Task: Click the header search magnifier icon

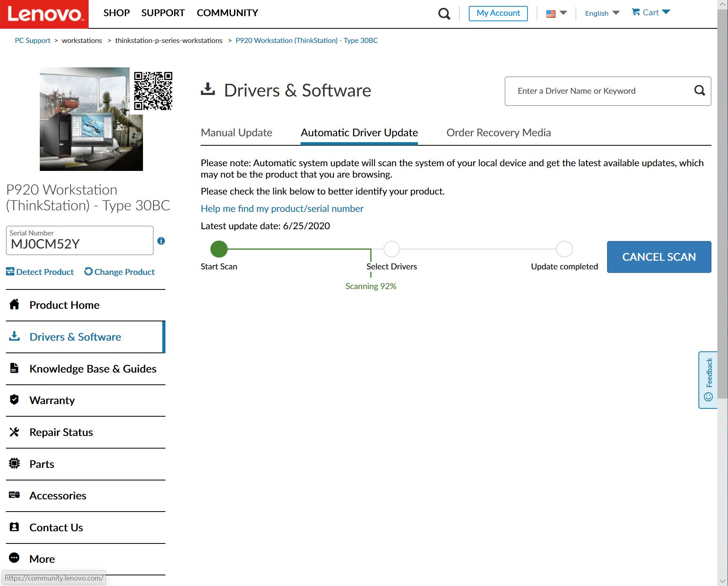Action: 444,14
